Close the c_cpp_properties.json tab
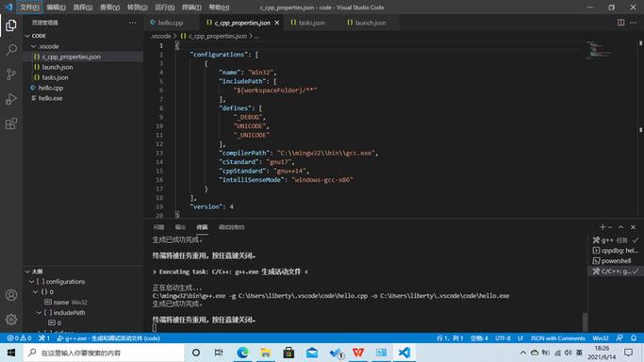 277,23
